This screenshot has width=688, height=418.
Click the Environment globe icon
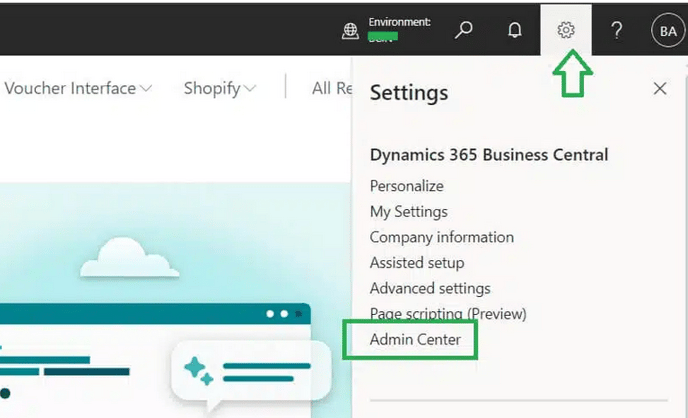click(x=350, y=31)
